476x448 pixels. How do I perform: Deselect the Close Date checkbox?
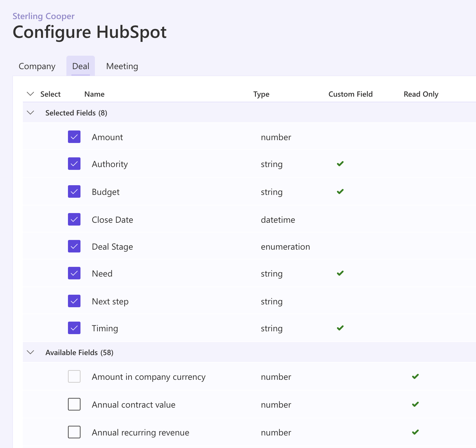(74, 219)
